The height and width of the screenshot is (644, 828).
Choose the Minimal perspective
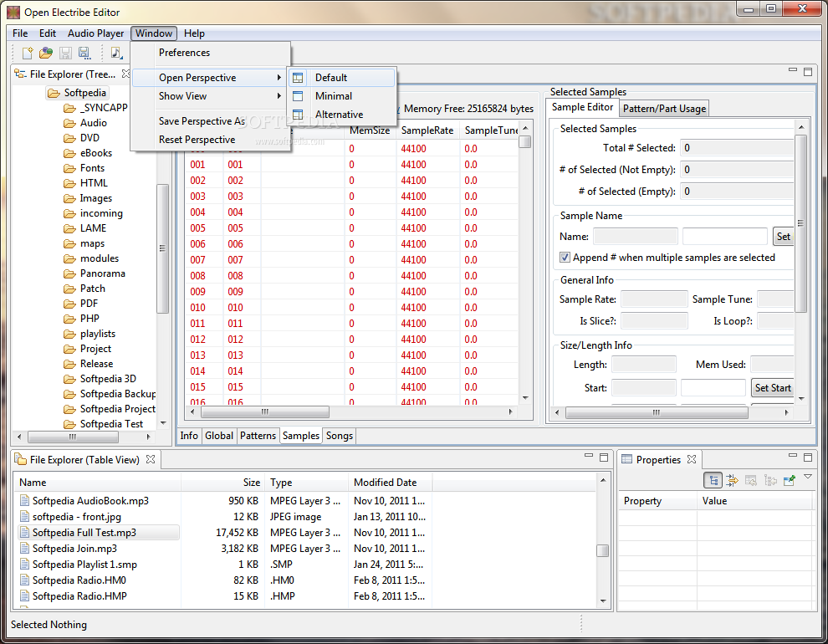point(333,96)
